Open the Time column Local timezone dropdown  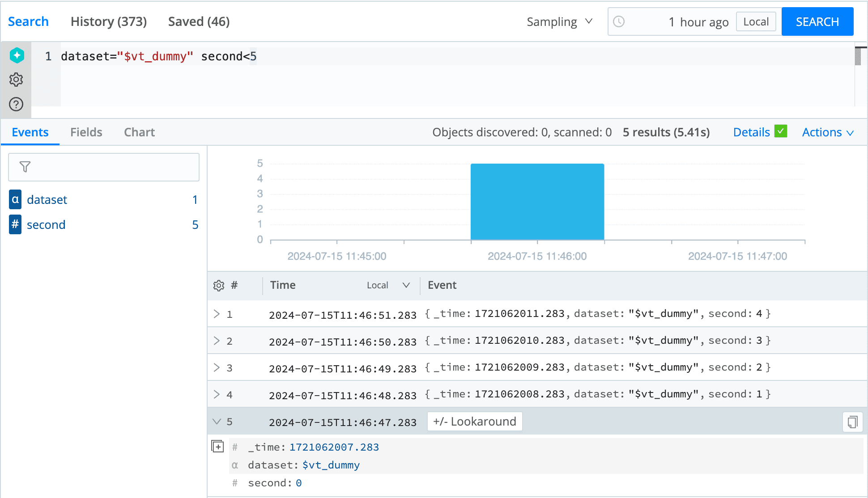pyautogui.click(x=387, y=285)
